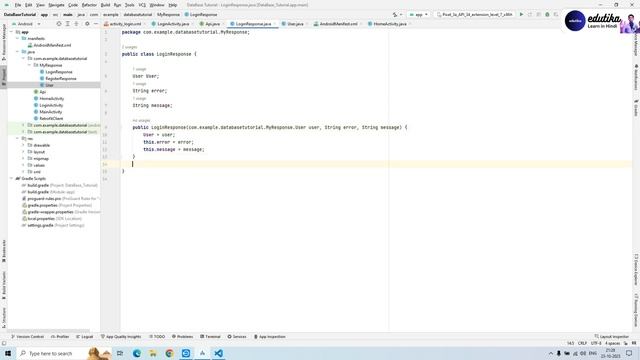Viewport: 640px width, 360px height.
Task: Open the File menu
Action: tap(18, 5)
